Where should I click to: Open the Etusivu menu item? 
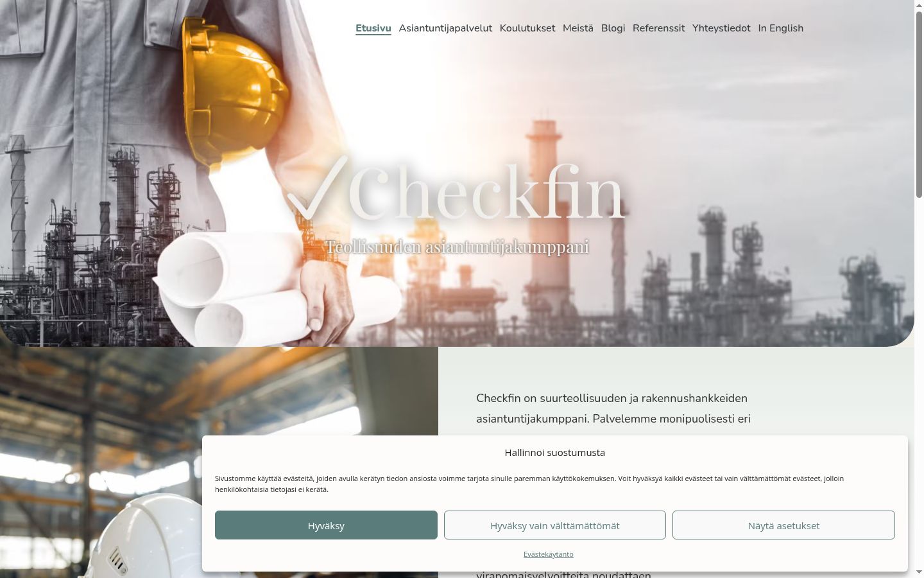tap(373, 28)
